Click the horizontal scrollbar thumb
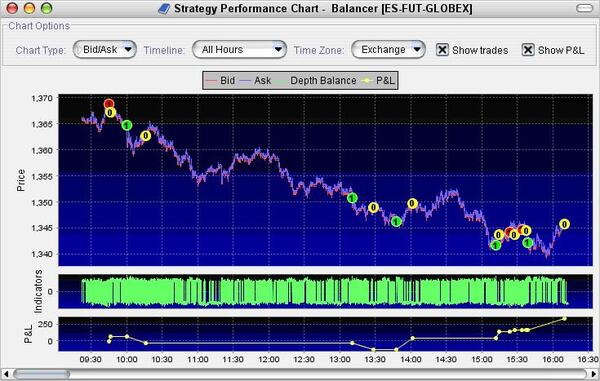Viewport: 600px width, 381px height. [42, 374]
